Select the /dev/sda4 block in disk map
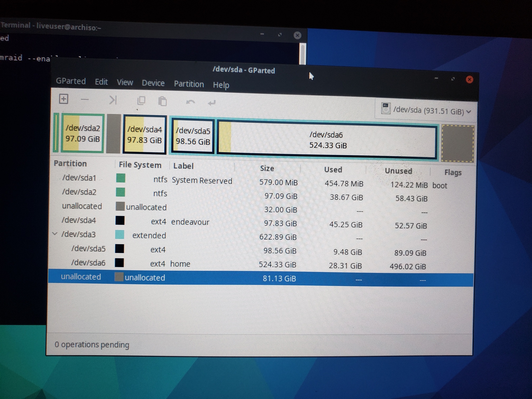The image size is (532, 399). pos(144,135)
